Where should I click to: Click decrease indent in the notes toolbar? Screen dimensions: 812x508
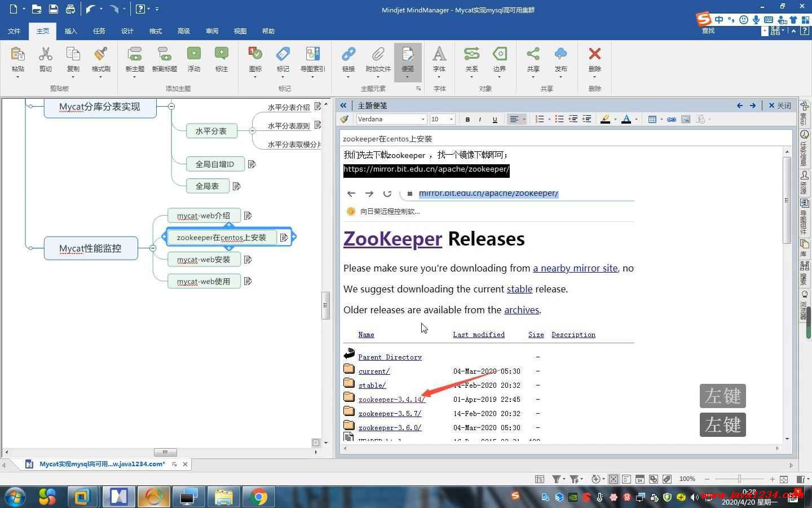coord(573,119)
